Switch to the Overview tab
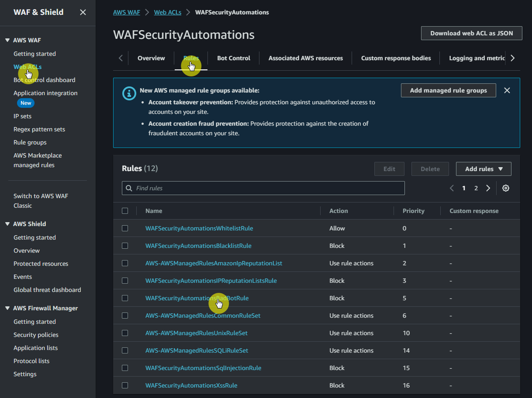 click(x=151, y=58)
